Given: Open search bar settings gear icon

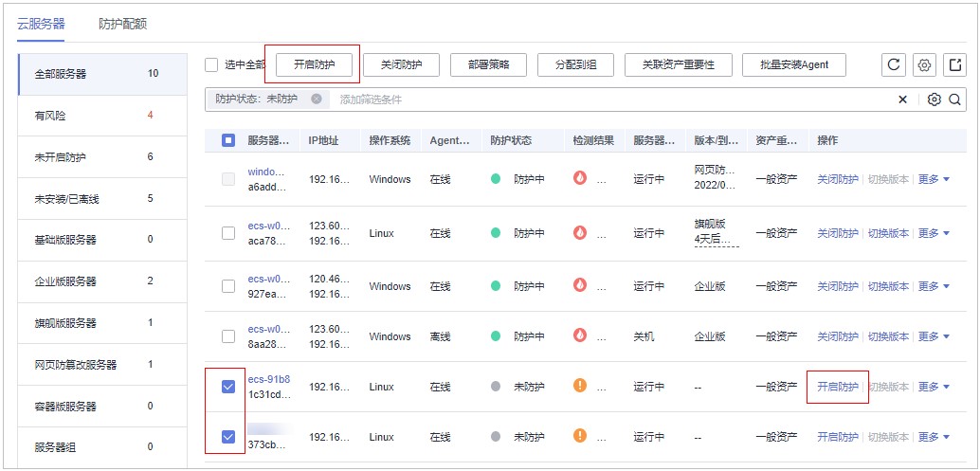Looking at the screenshot, I should [x=935, y=100].
